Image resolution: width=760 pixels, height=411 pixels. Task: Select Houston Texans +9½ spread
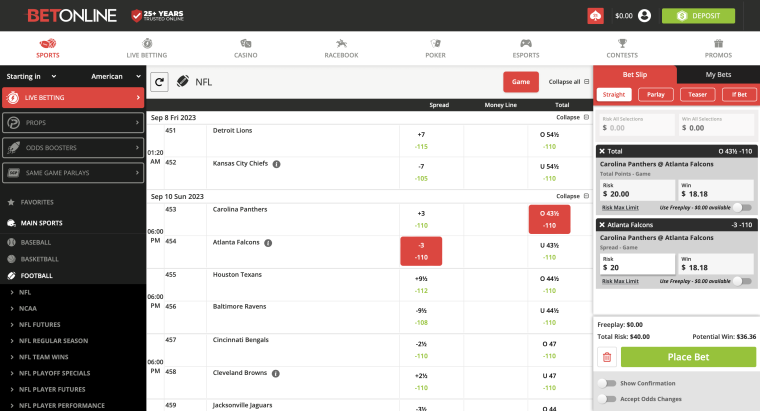421,285
